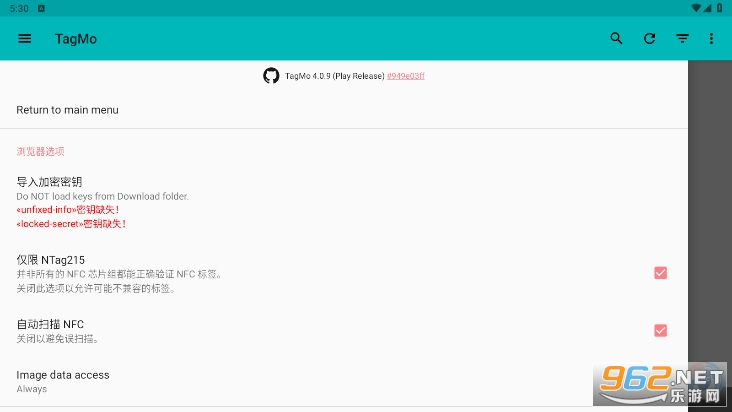Click the TagMo app title
732x412 pixels.
76,39
